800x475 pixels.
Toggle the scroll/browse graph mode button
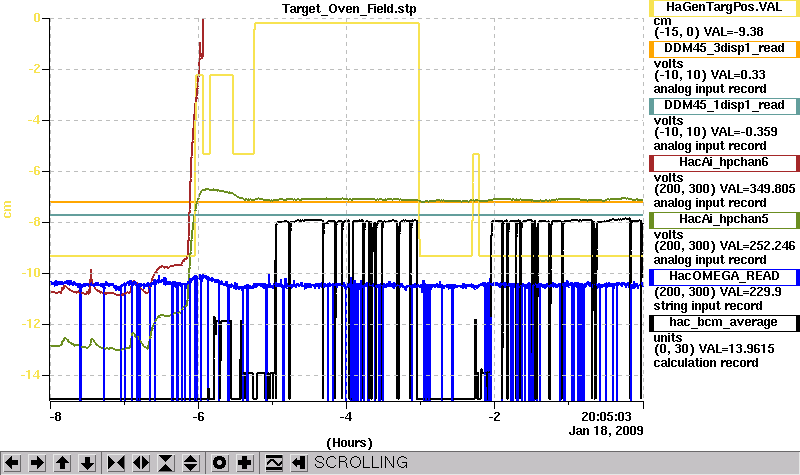(274, 463)
